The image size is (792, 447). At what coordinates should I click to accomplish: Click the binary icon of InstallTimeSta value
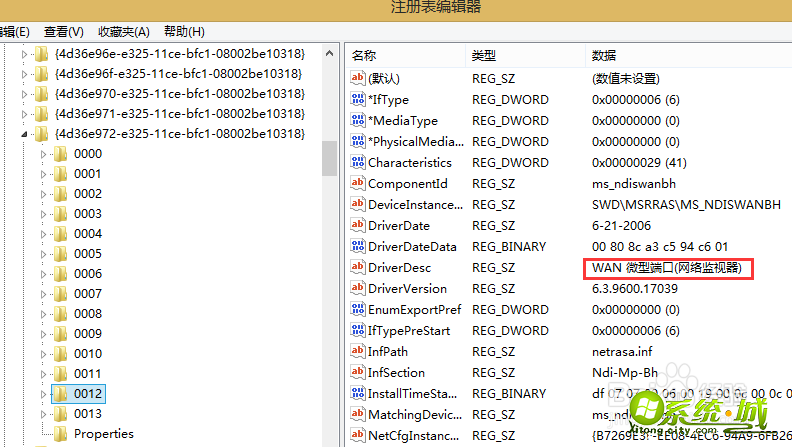[358, 393]
